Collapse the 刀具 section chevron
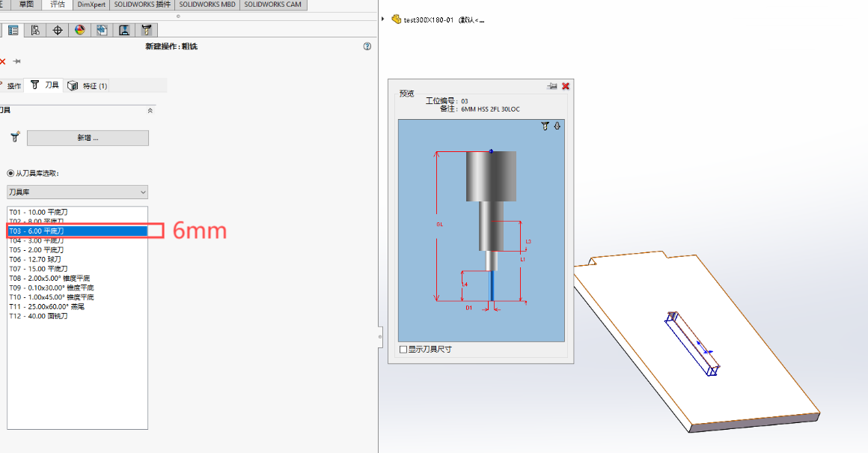 click(x=150, y=111)
